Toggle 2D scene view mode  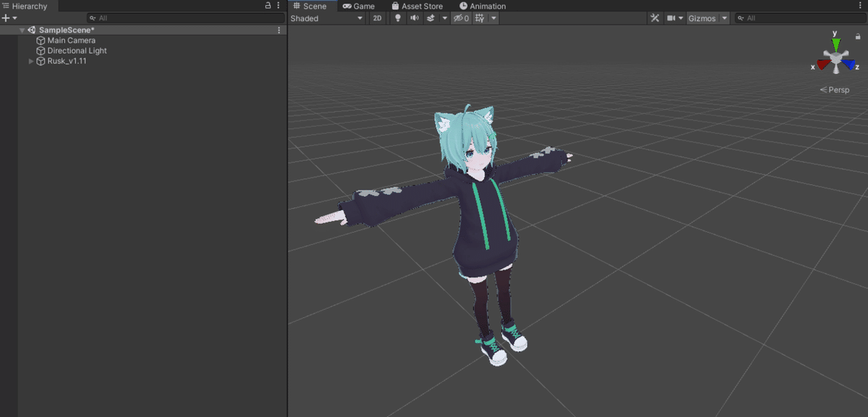click(x=377, y=18)
